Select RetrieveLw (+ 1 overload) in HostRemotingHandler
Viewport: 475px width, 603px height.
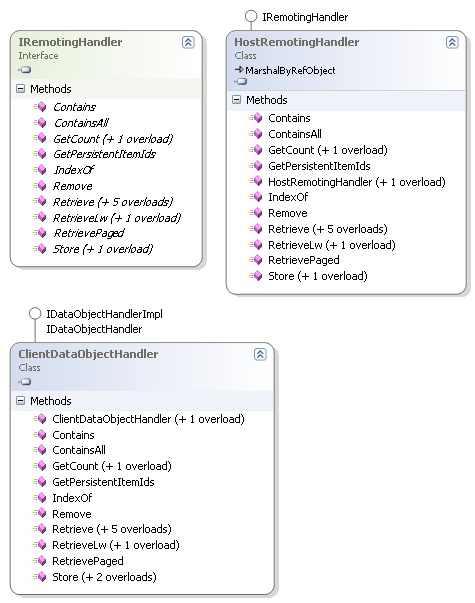pos(332,245)
